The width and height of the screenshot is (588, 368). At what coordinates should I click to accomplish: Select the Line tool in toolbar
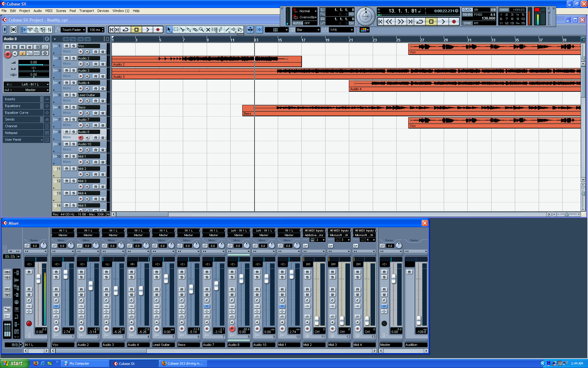click(227, 30)
